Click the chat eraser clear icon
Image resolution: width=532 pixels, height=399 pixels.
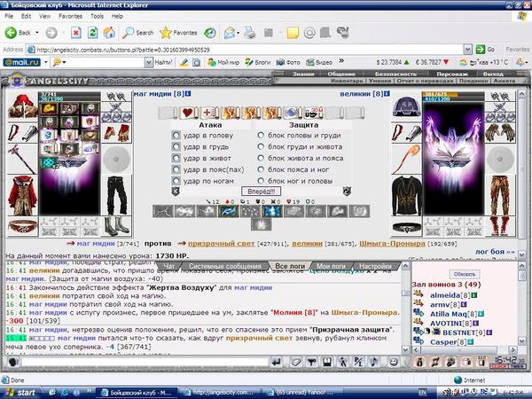click(296, 362)
